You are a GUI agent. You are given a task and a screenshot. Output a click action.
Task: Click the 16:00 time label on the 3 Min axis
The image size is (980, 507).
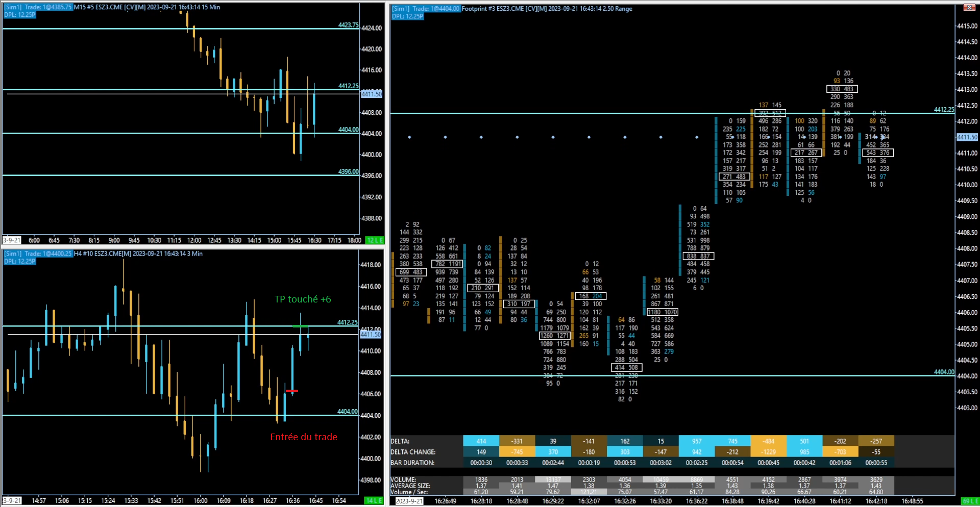point(200,500)
